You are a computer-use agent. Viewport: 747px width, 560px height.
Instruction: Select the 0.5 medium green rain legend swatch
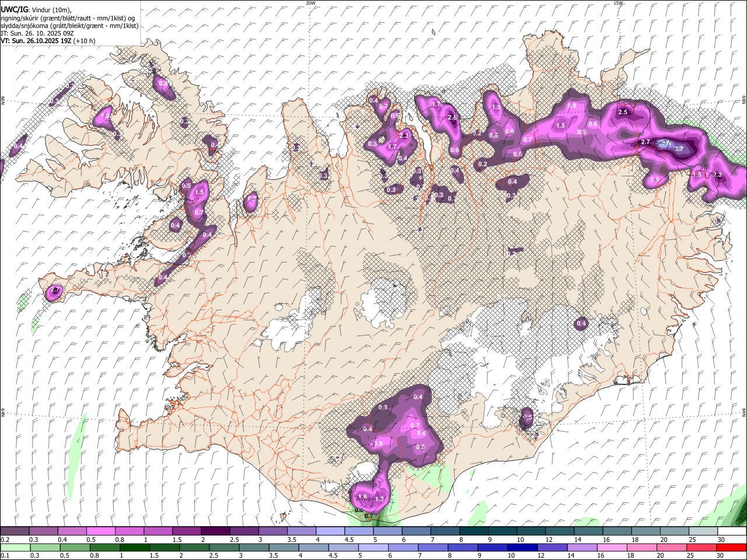(75, 548)
